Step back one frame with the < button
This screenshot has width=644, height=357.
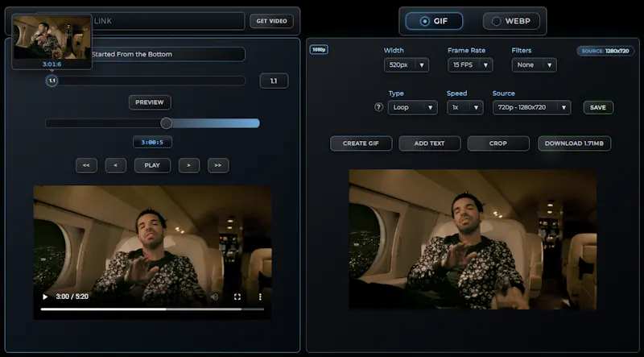pos(115,165)
